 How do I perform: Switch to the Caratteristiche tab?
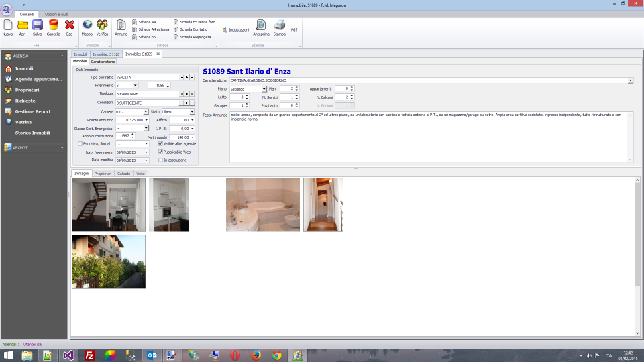(103, 61)
